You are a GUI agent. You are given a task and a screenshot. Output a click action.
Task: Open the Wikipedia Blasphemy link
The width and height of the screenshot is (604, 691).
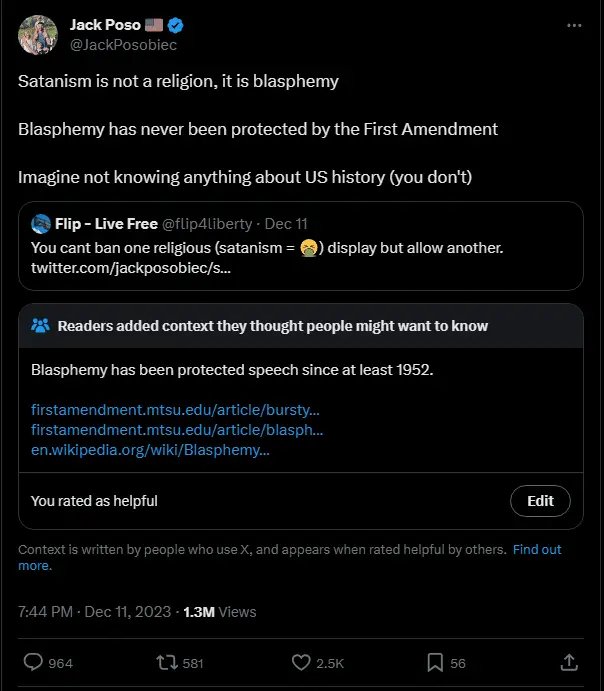[150, 450]
